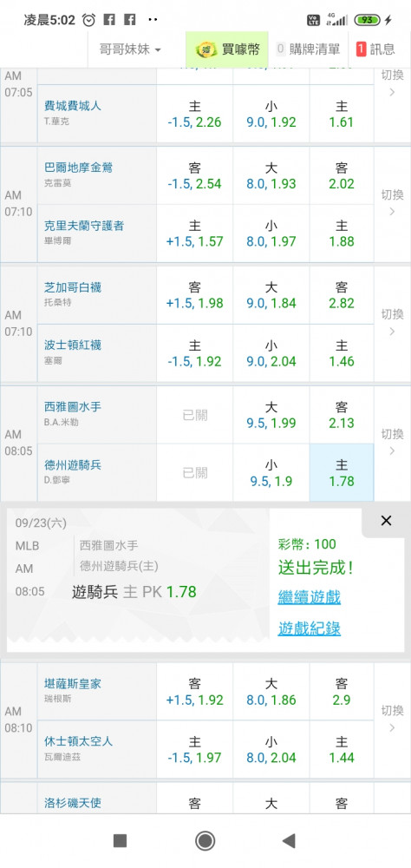Open team 克里夫蘭守護者 name link

[x=83, y=226]
